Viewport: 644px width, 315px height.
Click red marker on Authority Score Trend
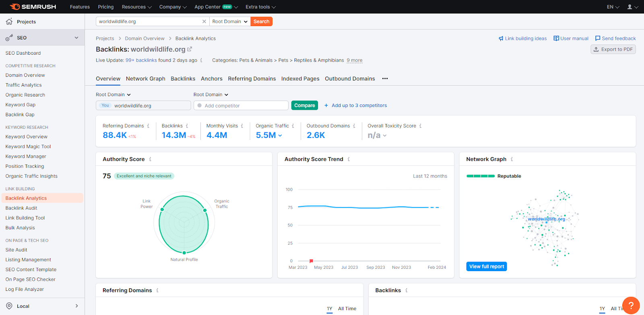point(311,261)
